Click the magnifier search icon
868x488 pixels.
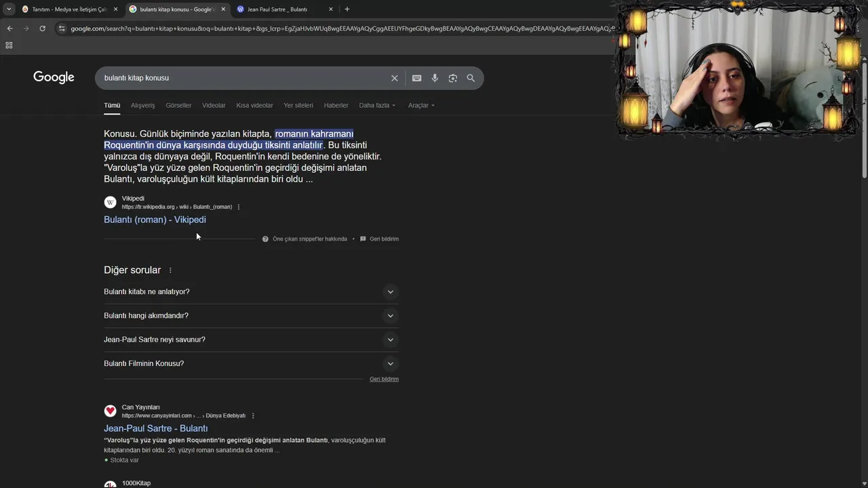(x=471, y=78)
